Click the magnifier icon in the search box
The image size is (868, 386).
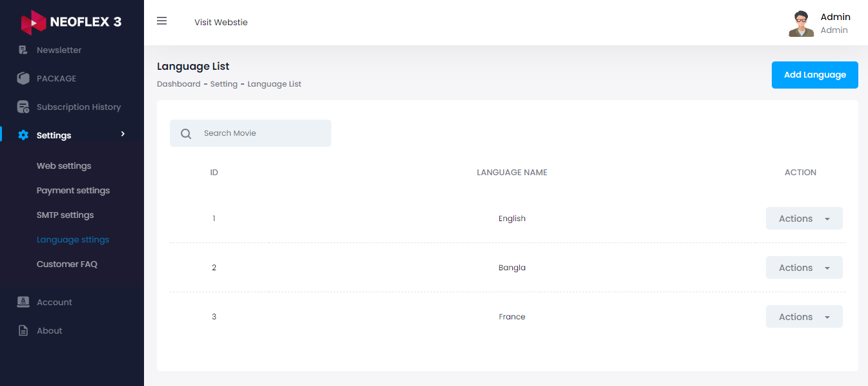[x=185, y=133]
